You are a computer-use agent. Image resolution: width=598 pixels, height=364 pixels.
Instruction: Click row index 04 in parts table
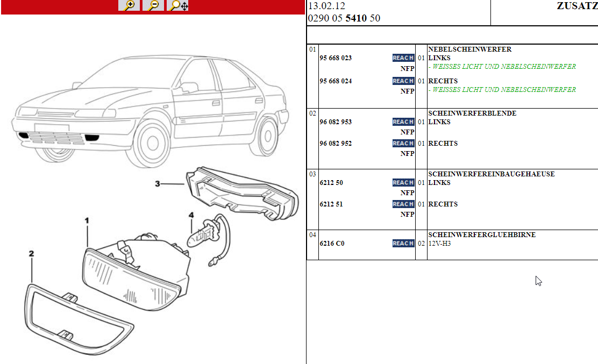point(312,234)
